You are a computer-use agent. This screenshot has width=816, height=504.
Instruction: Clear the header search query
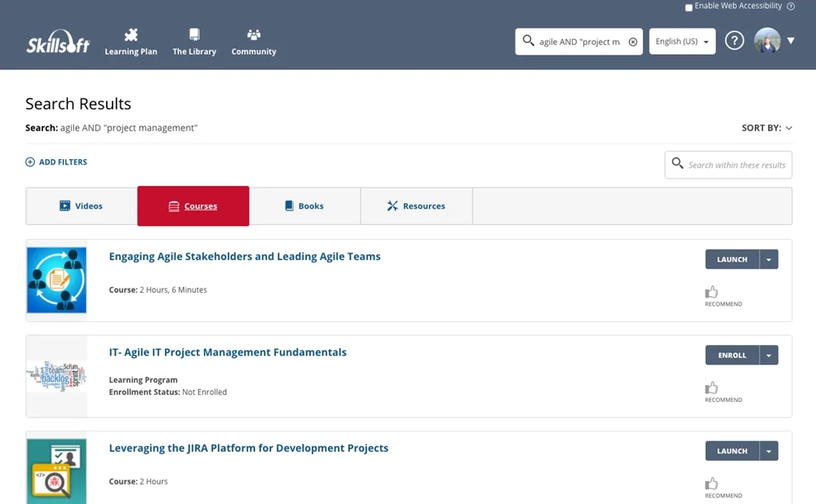(x=633, y=42)
